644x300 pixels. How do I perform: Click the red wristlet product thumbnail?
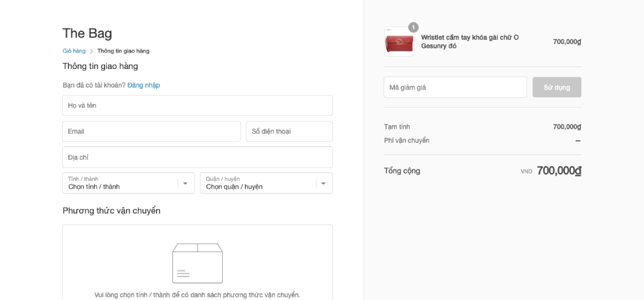tap(399, 42)
